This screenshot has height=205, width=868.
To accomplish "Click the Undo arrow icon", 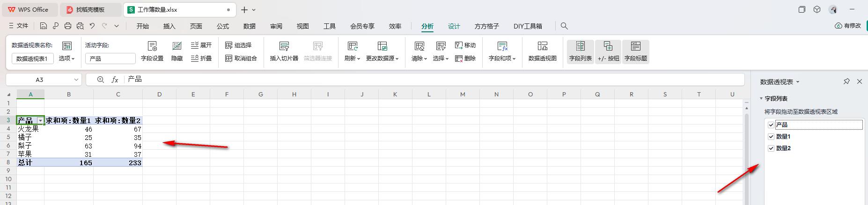I will tap(92, 26).
